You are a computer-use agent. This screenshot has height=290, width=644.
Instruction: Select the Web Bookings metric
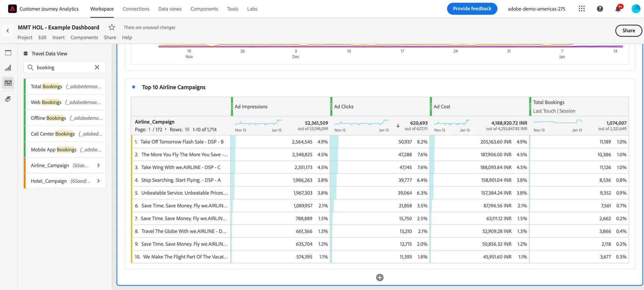point(65,102)
